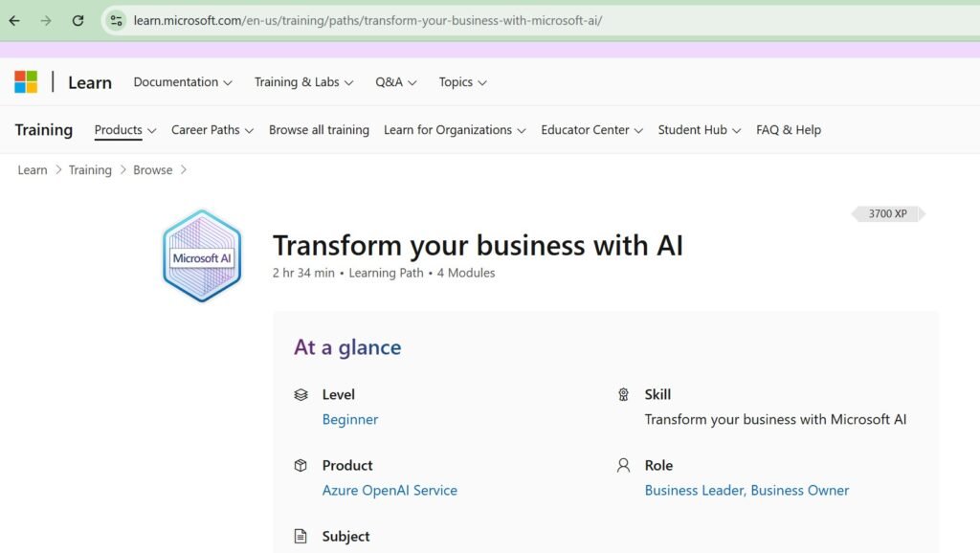The height and width of the screenshot is (553, 980).
Task: Click the Level stack icon
Action: (301, 395)
